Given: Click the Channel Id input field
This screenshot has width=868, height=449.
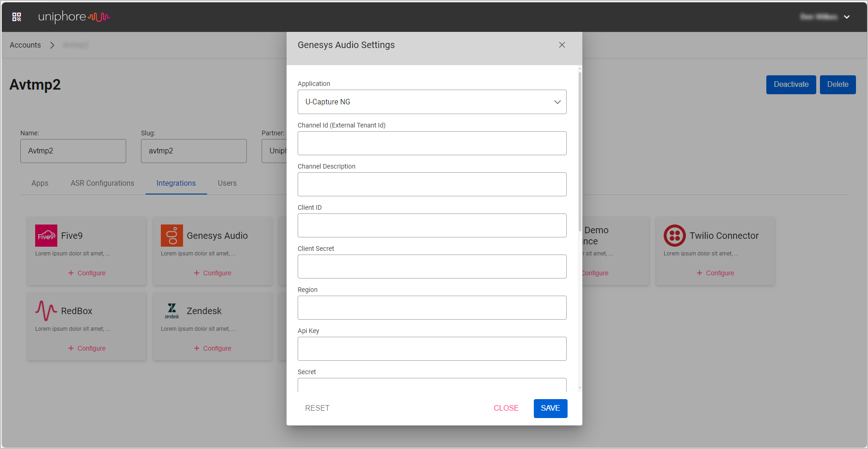Looking at the screenshot, I should (x=432, y=143).
